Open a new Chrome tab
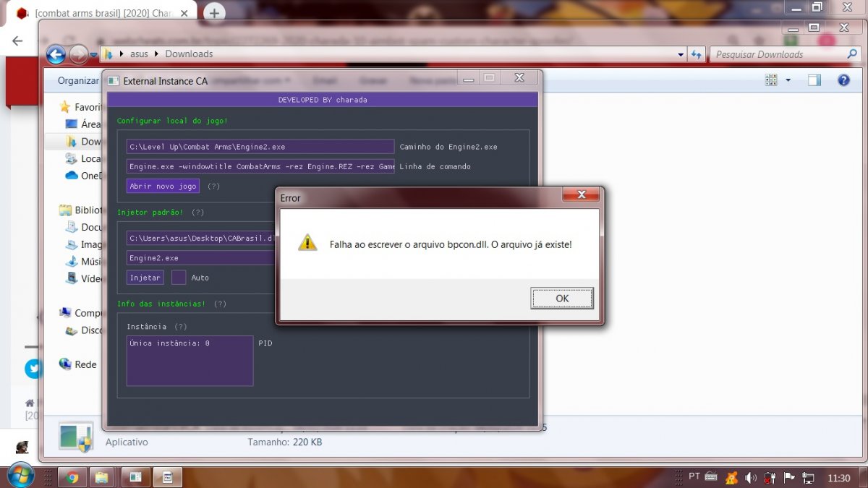The height and width of the screenshot is (488, 868). 214,12
